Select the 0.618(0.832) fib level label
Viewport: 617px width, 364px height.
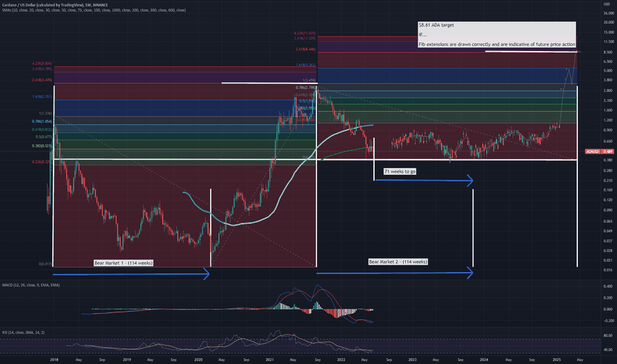click(42, 130)
